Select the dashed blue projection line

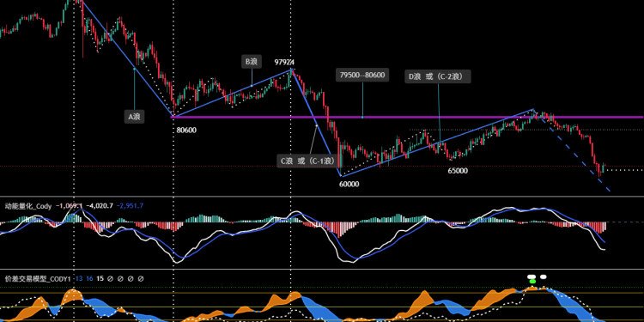(x=573, y=151)
